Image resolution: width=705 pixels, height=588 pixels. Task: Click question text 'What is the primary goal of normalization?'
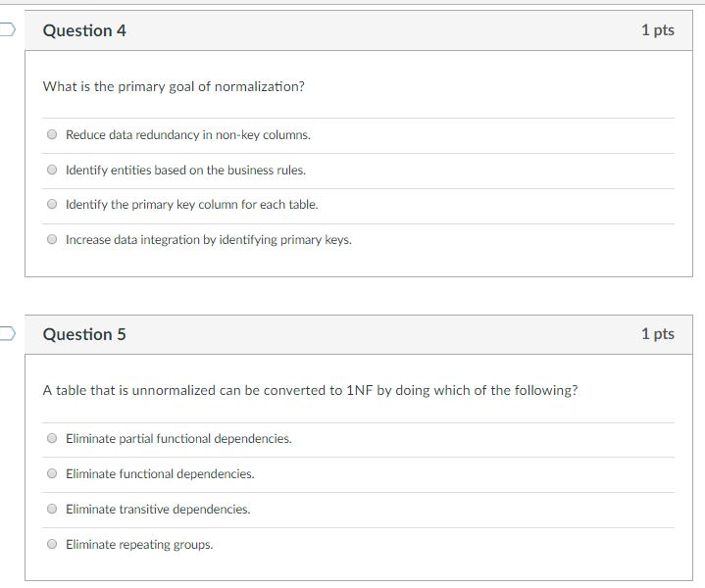[x=174, y=86]
